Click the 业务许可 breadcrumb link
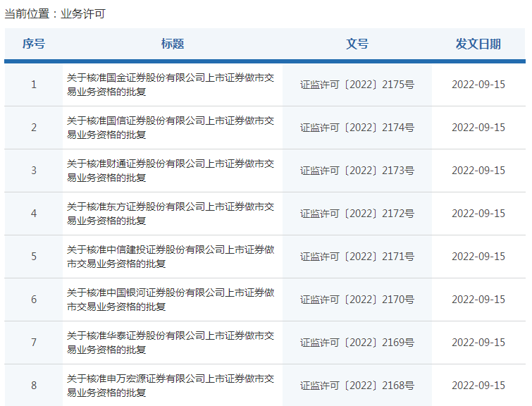Image resolution: width=532 pixels, height=406 pixels. click(x=82, y=13)
